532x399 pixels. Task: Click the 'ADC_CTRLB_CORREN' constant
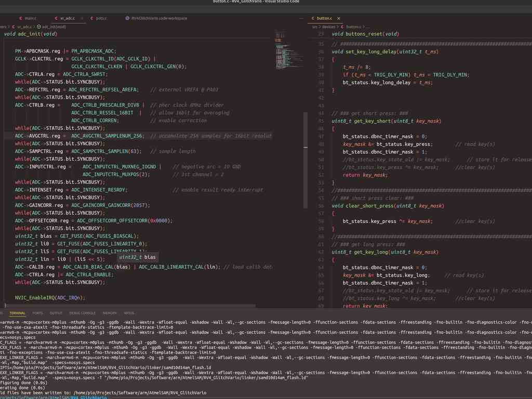(94, 121)
